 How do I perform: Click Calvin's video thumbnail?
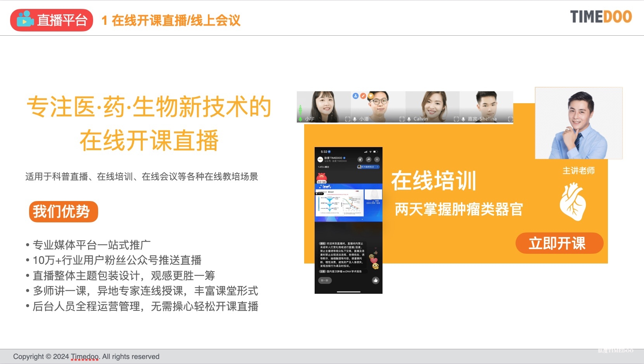pyautogui.click(x=433, y=107)
